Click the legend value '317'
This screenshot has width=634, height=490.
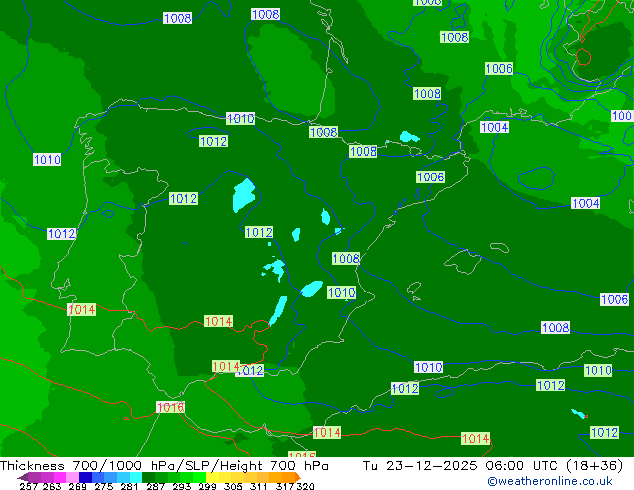[x=285, y=486]
